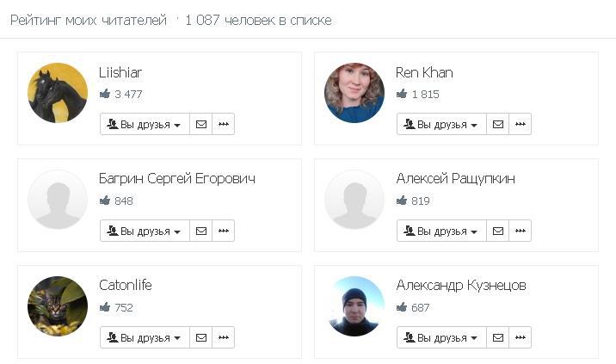
Task: Open the three-dots menu for Catonlife
Action: click(224, 337)
